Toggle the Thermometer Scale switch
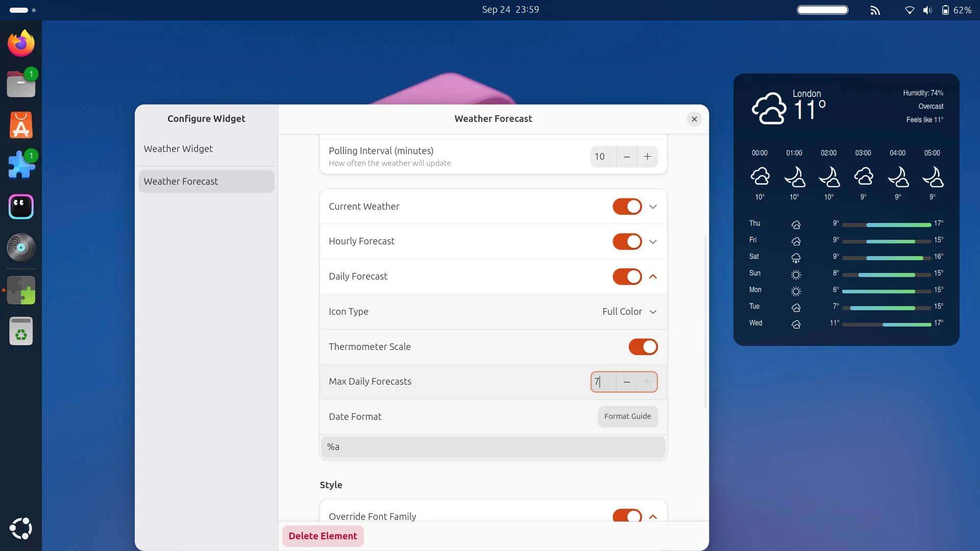The height and width of the screenshot is (551, 980). [x=643, y=347]
